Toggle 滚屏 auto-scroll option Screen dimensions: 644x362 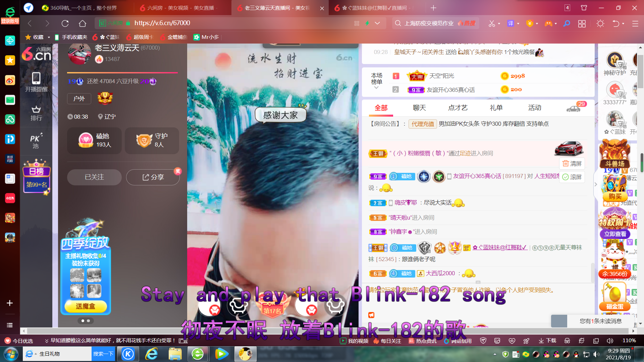pos(572,177)
